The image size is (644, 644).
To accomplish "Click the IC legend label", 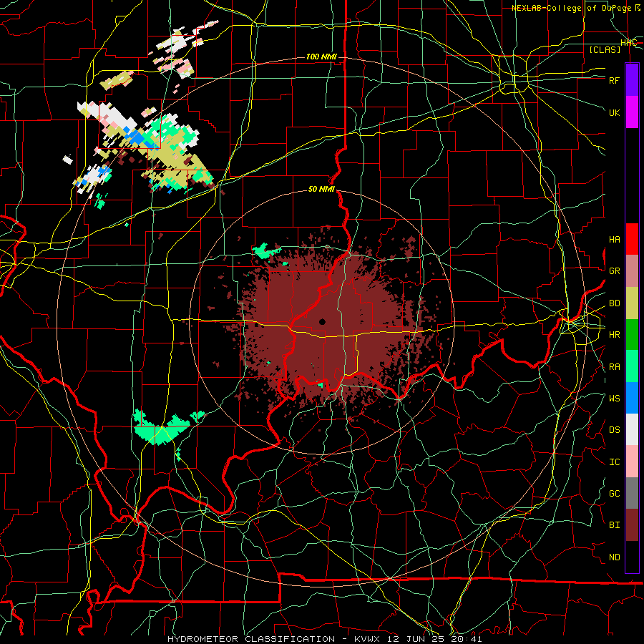I will point(614,462).
